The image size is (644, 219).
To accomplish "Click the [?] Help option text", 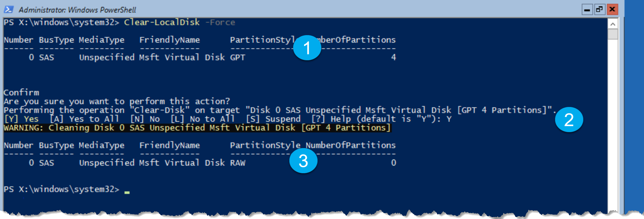I will [331, 119].
